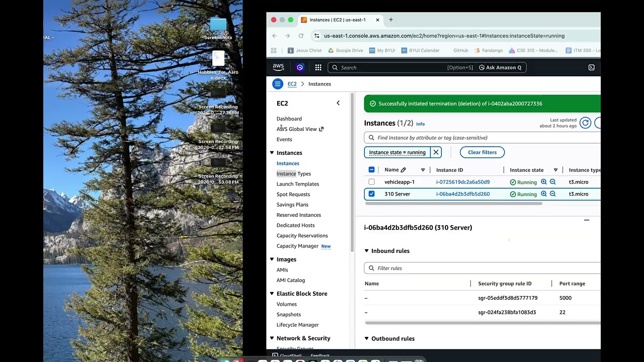This screenshot has height=362, width=644.
Task: Select security rule sgr-05eddf3d8d5777179 text
Action: 508,298
